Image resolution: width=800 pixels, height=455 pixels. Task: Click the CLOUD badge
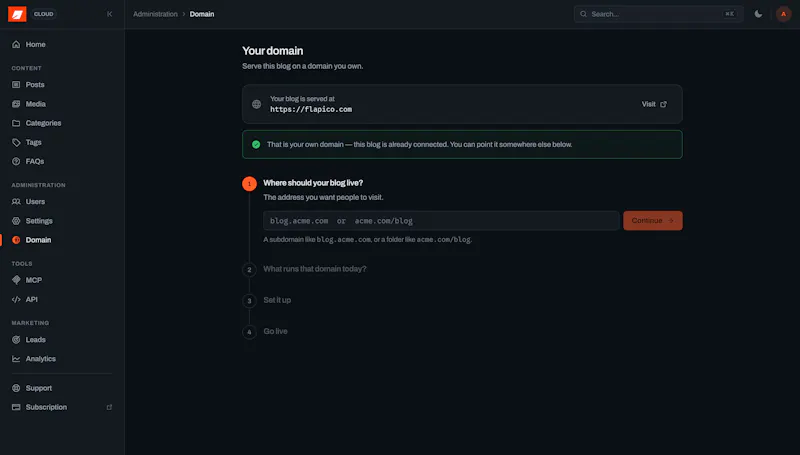43,14
